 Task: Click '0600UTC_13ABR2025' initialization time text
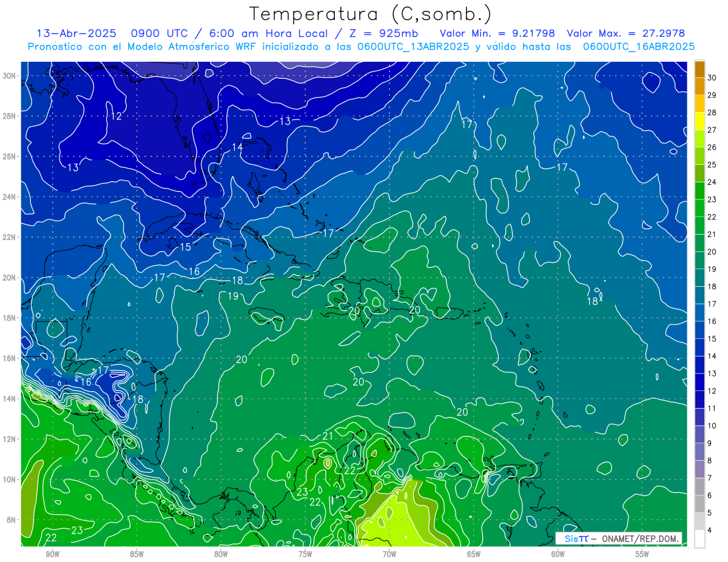coord(413,47)
